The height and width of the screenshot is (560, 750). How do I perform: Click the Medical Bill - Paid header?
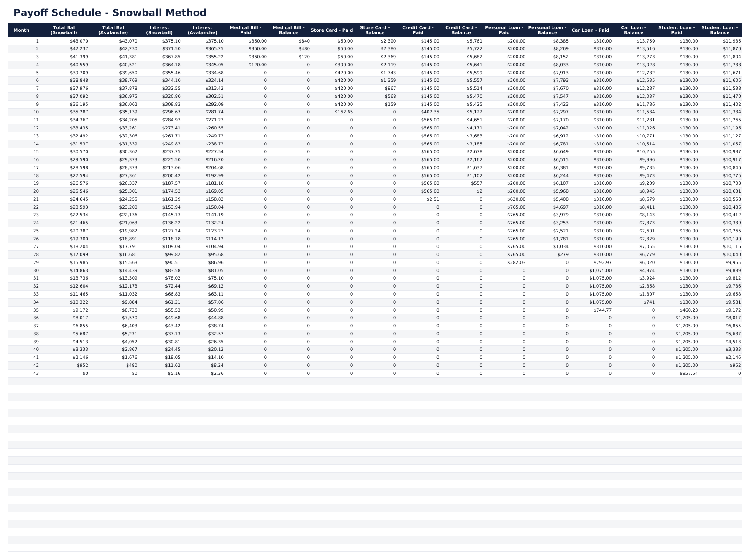(247, 30)
